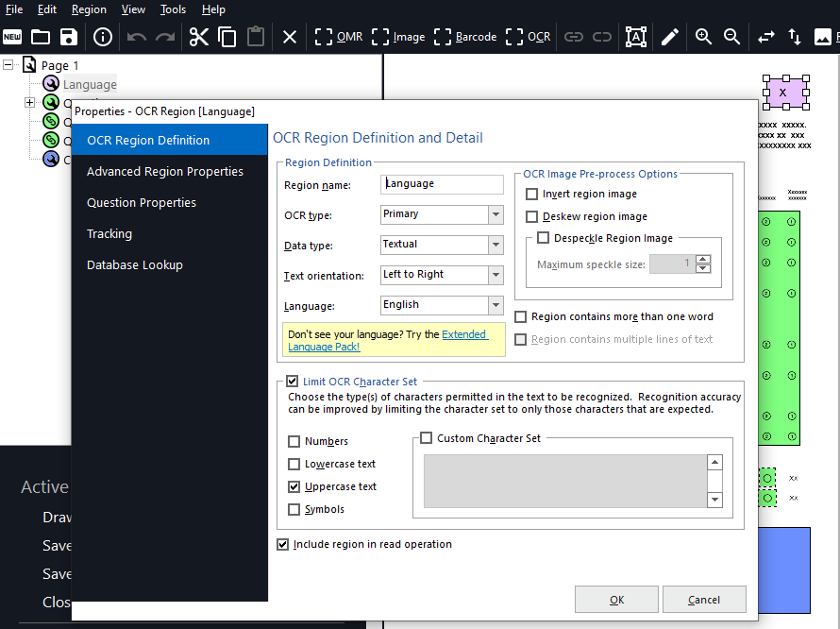840x629 pixels.
Task: Select the text frame 'A' tool icon
Action: point(636,37)
